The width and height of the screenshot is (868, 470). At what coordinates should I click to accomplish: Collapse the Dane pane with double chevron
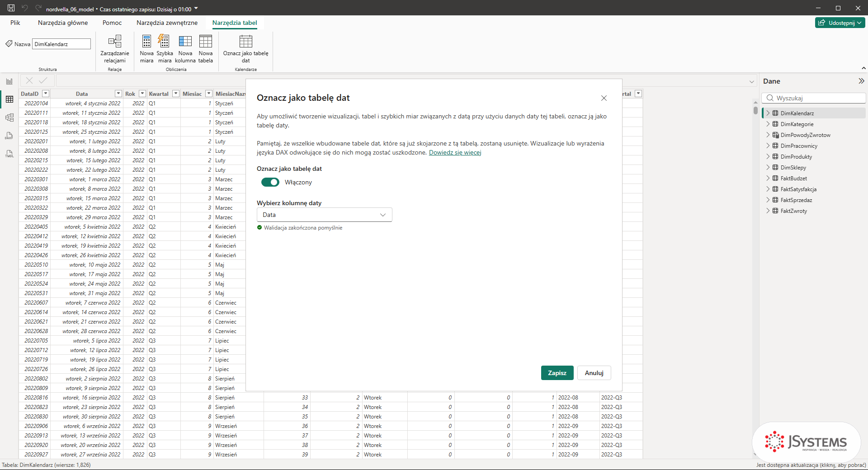(861, 81)
